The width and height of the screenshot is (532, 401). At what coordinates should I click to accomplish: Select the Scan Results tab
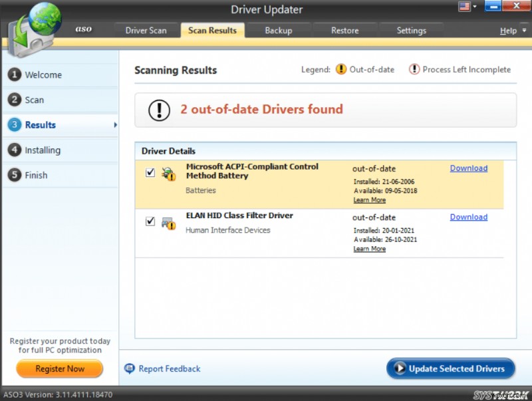pyautogui.click(x=212, y=31)
